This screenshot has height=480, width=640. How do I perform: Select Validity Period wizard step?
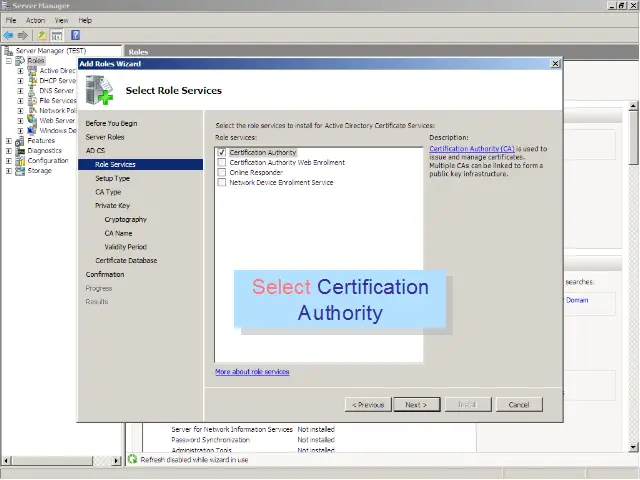(x=125, y=247)
